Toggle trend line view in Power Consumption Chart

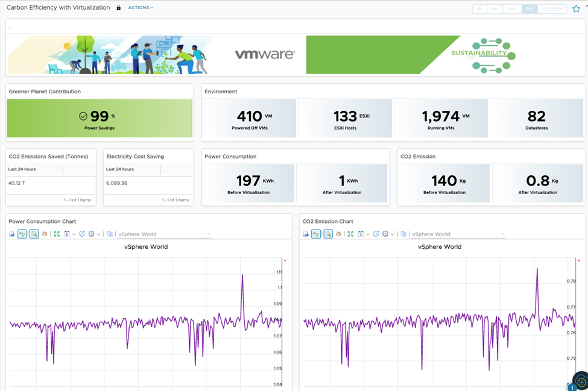[x=22, y=234]
